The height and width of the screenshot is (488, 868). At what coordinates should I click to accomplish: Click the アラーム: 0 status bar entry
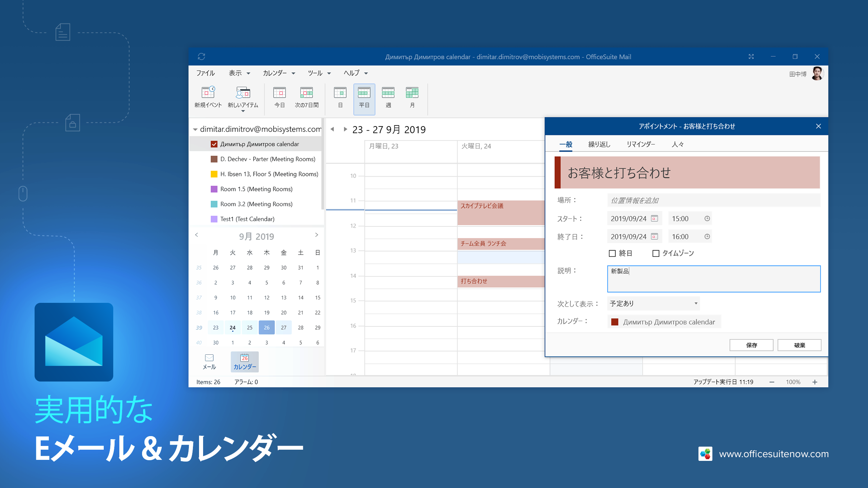tap(246, 382)
